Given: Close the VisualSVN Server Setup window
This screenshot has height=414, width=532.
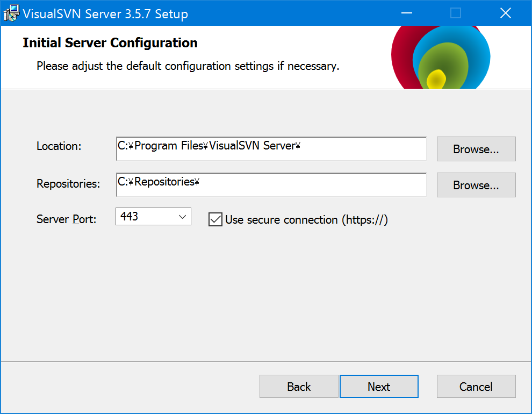Looking at the screenshot, I should click(505, 13).
